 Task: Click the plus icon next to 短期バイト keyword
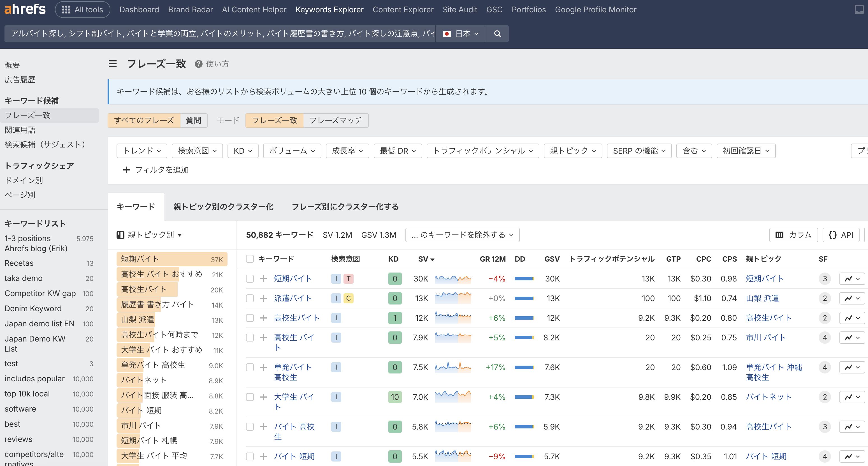pyautogui.click(x=263, y=279)
